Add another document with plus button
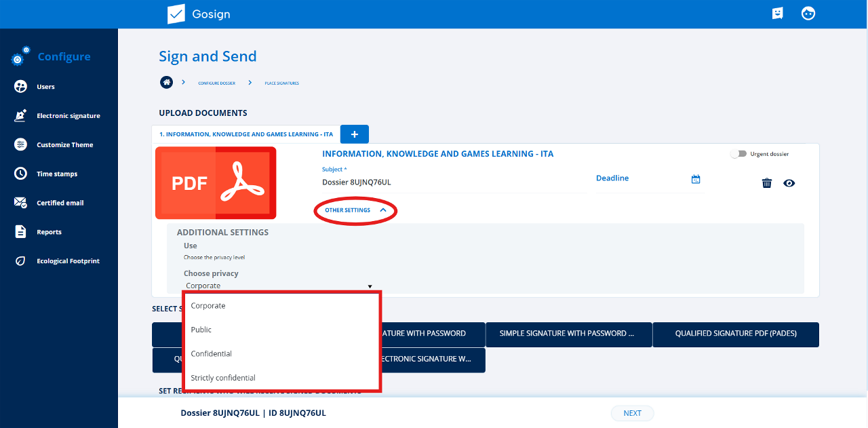 pyautogui.click(x=354, y=134)
